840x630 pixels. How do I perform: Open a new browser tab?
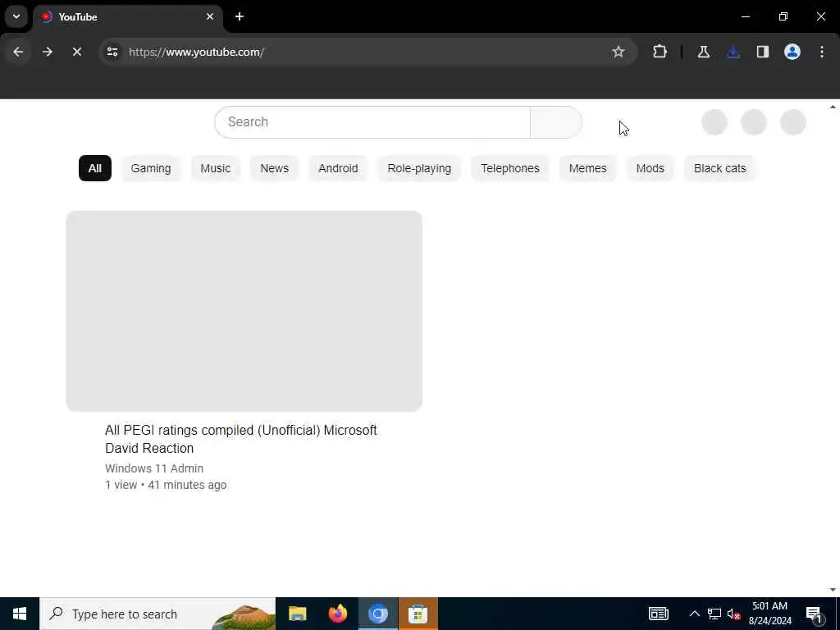[240, 16]
